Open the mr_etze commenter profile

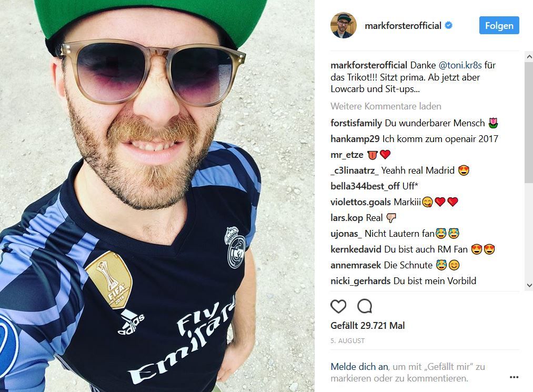point(347,155)
